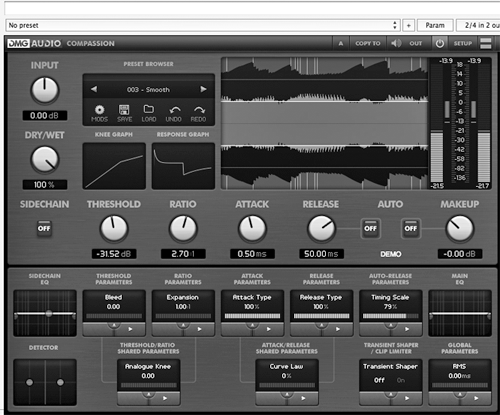Click the plus button beside preset selector
The image size is (500, 415).
tap(408, 25)
